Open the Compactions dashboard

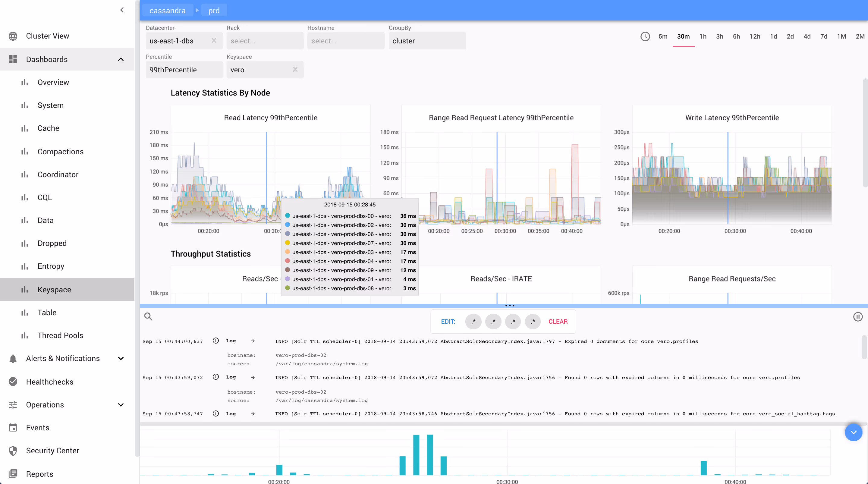click(60, 152)
